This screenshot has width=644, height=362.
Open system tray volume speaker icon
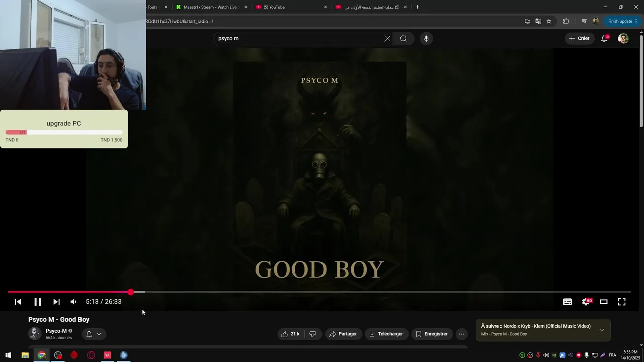pyautogui.click(x=546, y=355)
